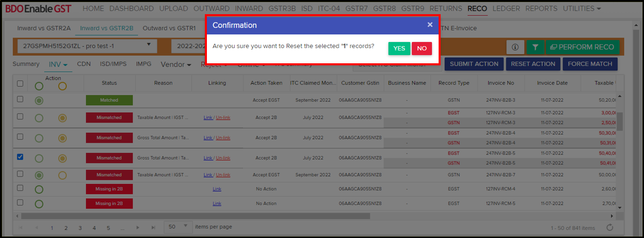This screenshot has width=644, height=238.
Task: Click NO to cancel the reset
Action: pyautogui.click(x=421, y=48)
